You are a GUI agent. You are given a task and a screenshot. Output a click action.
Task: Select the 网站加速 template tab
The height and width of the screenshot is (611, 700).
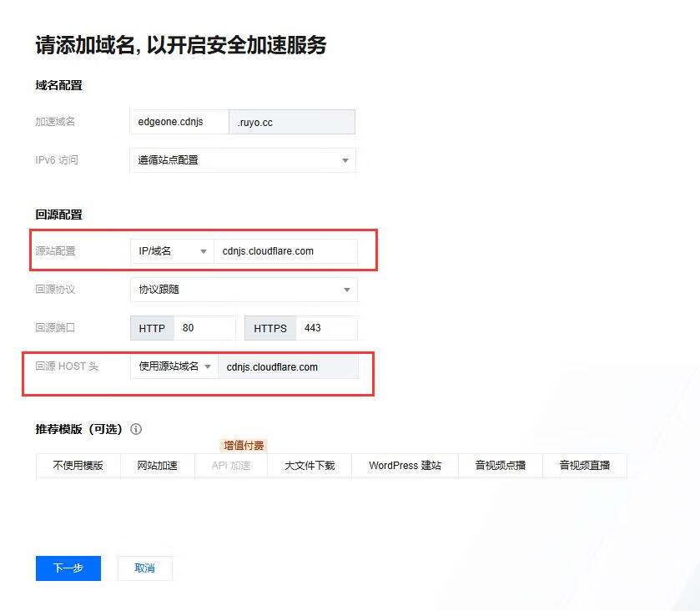(157, 465)
